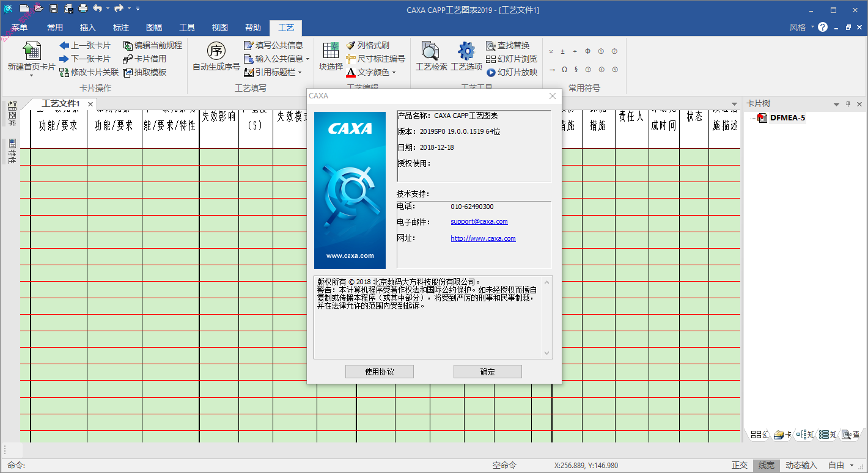Select the 工艺文件1 document tab

(x=61, y=104)
